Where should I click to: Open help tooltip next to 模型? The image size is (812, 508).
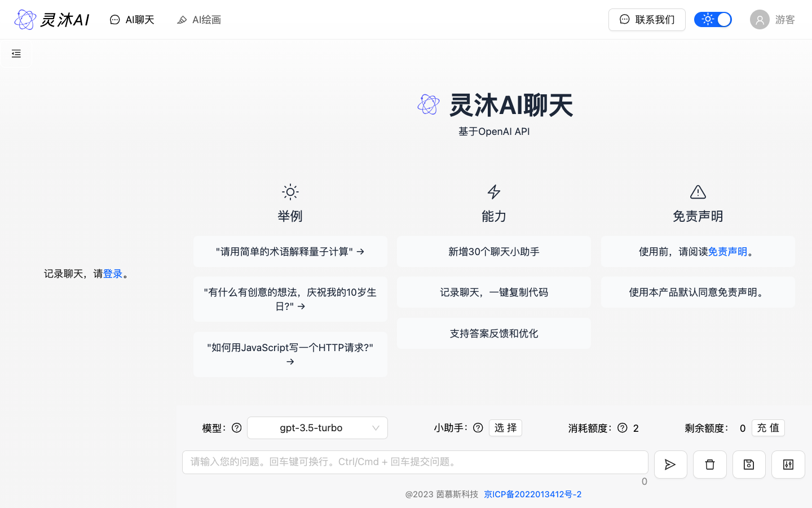(236, 428)
